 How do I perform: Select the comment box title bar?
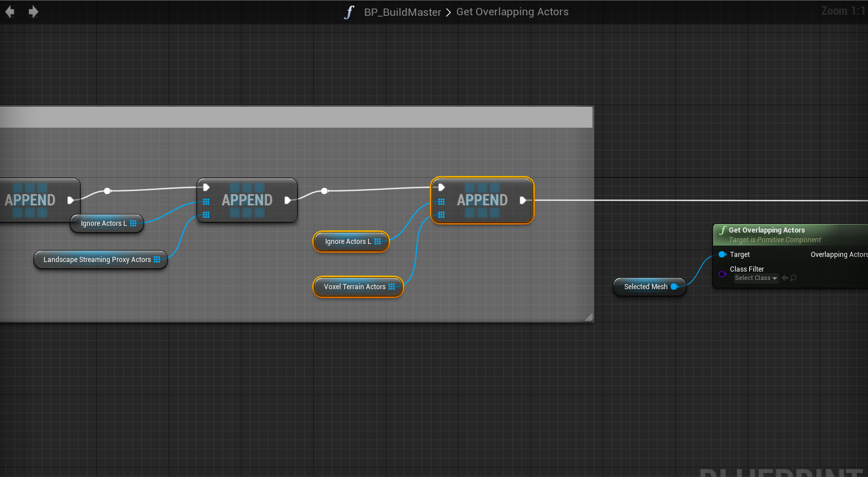click(294, 117)
